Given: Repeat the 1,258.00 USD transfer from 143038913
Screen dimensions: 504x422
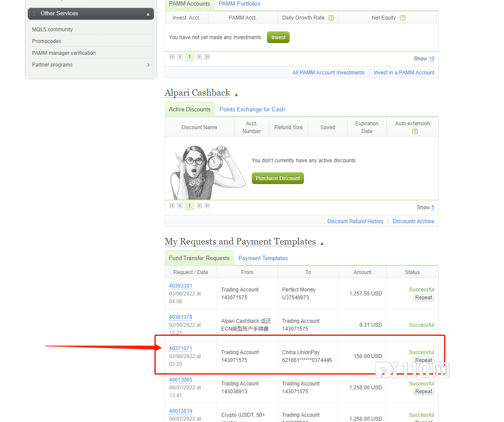Looking at the screenshot, I should pyautogui.click(x=424, y=392).
